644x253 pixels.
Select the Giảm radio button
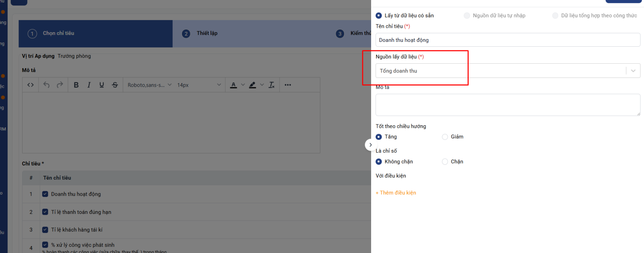pos(445,137)
